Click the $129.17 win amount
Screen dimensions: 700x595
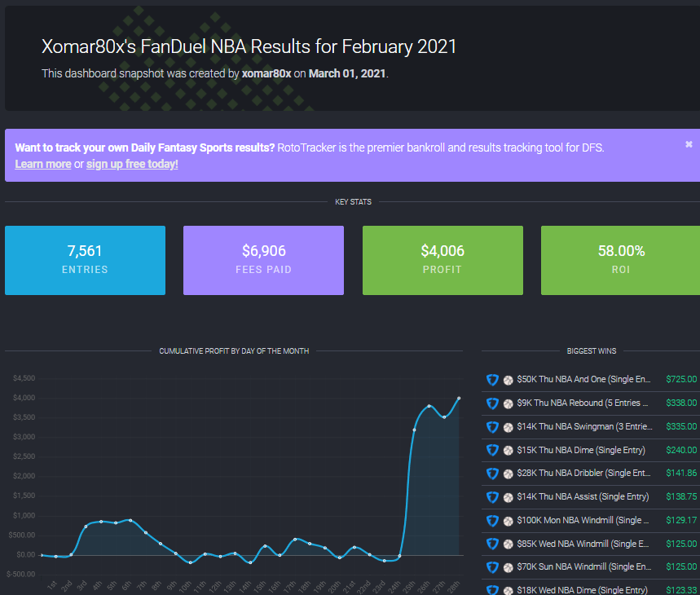point(681,521)
